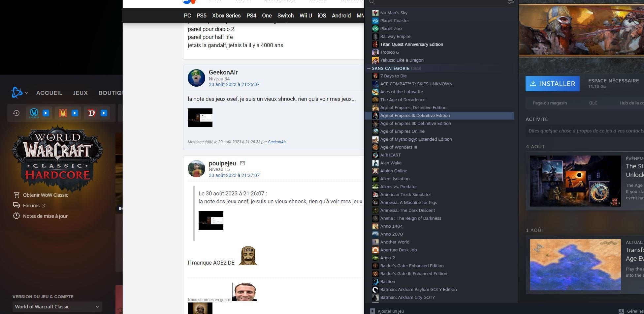Viewport: 644px width, 314px height.
Task: Click the Planet Coaster game icon
Action: pyautogui.click(x=375, y=21)
